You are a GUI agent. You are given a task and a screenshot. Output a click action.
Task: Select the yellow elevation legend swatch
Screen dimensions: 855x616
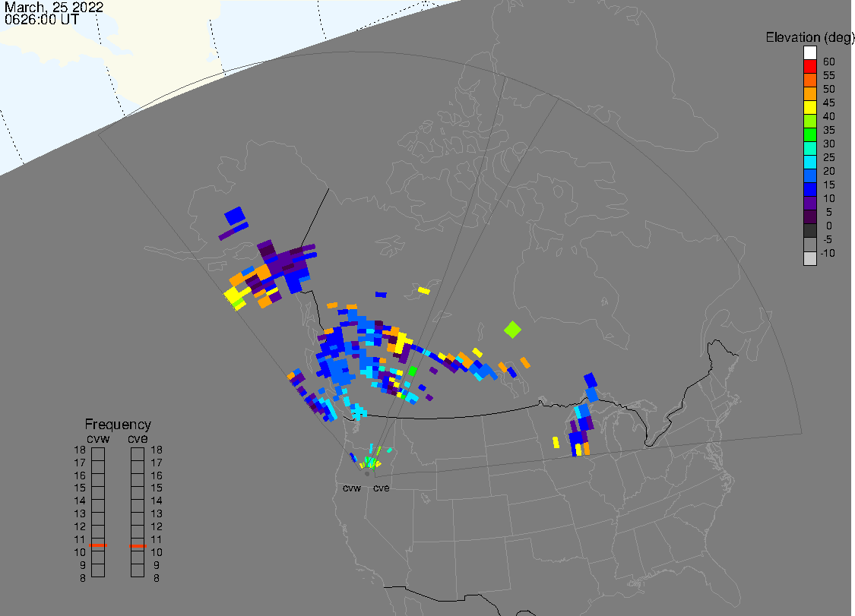point(809,107)
